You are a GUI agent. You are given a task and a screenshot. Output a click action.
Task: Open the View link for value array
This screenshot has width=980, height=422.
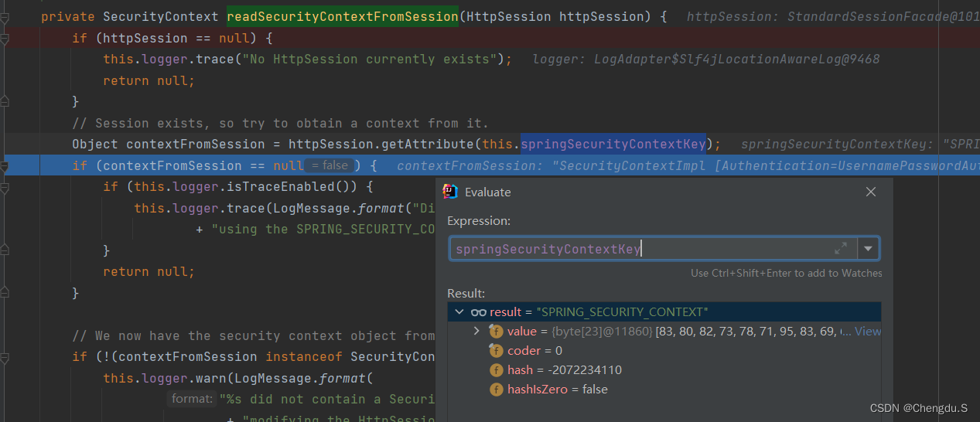867,331
